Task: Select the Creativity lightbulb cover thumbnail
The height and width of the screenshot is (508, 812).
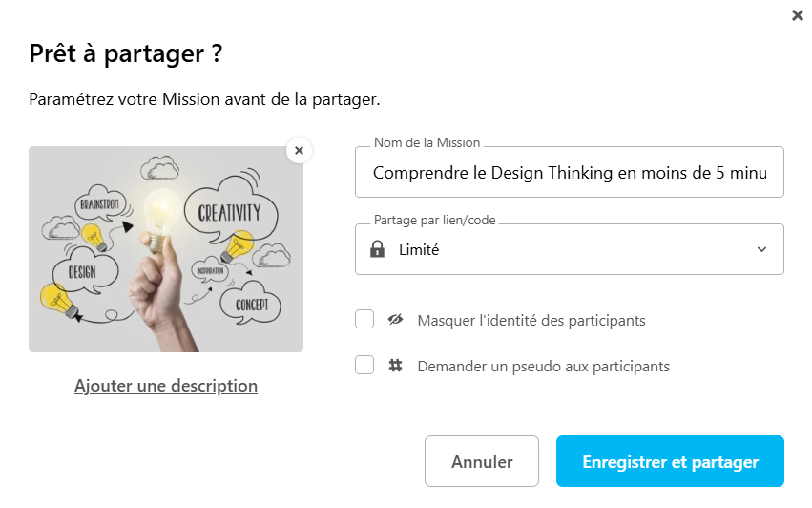Action: pyautogui.click(x=166, y=249)
